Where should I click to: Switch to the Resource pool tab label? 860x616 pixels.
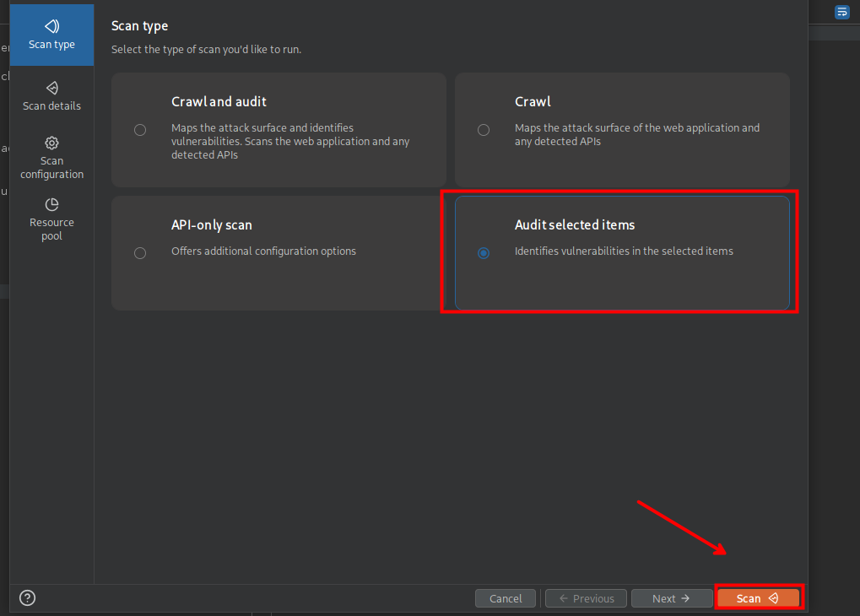click(51, 230)
